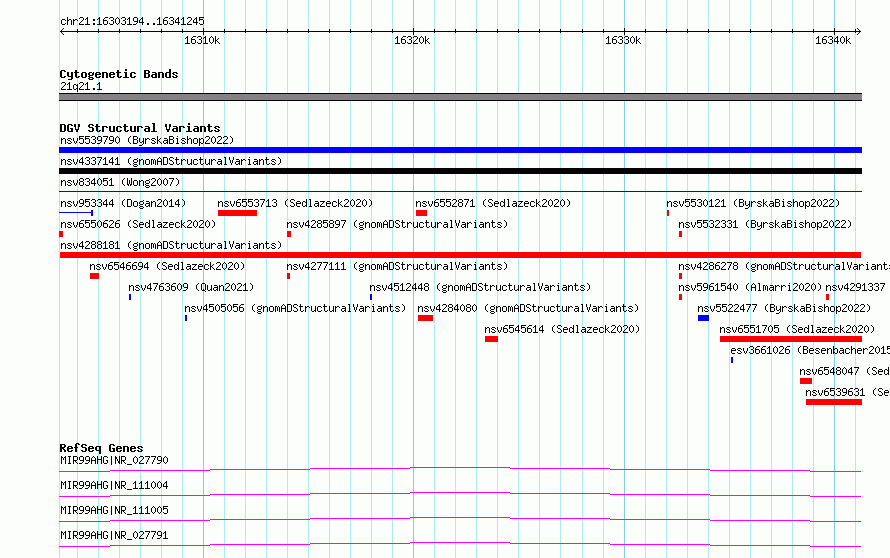The image size is (890, 558).
Task: Click MIR99AHG|NR_111004 transcript label
Action: (x=114, y=485)
